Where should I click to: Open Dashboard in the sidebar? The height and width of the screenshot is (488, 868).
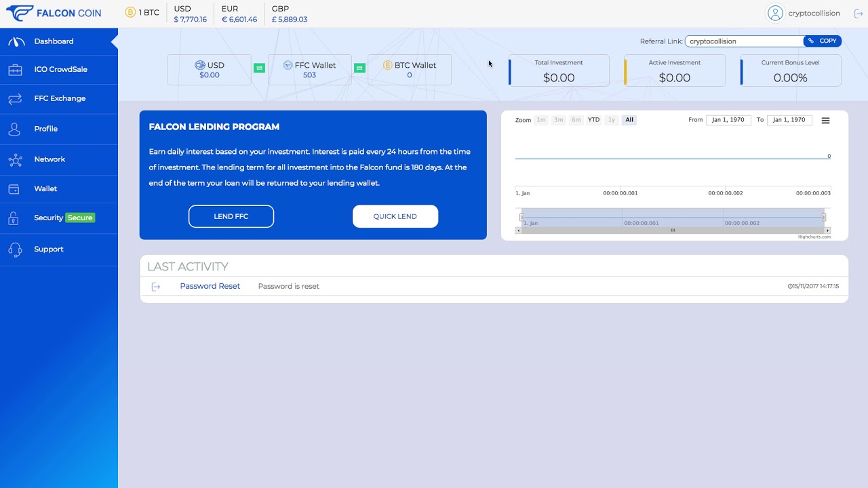tap(59, 41)
